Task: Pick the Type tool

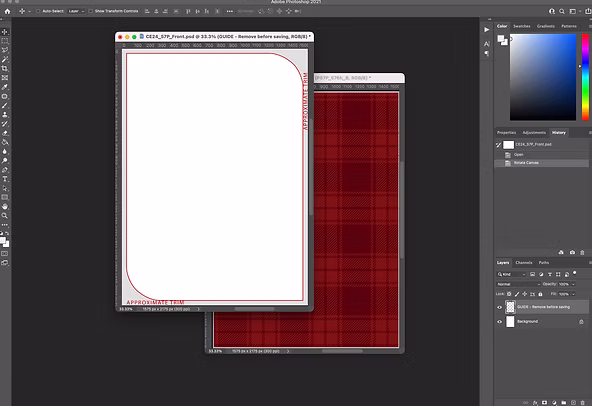Action: [5, 179]
